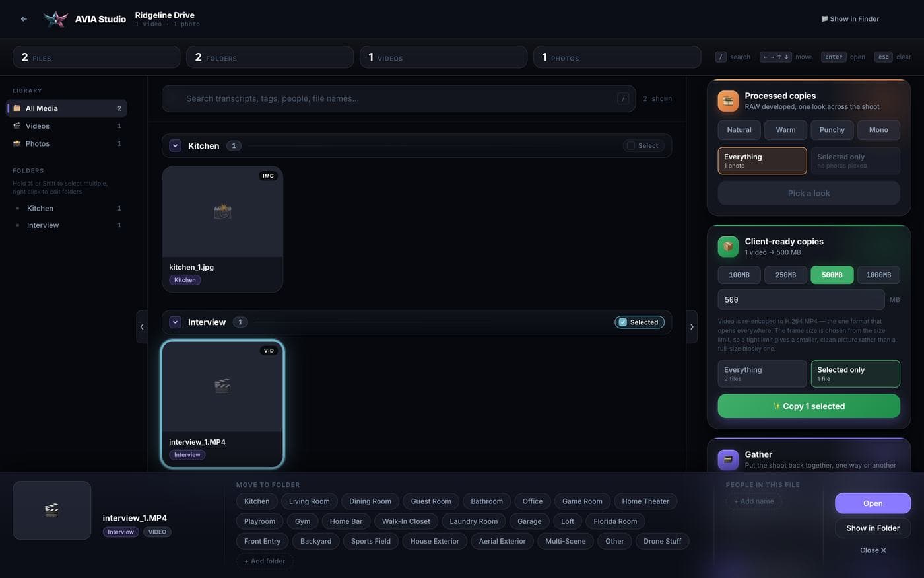Screen dimensions: 924x578
Task: Choose Selected only 1 file option
Action: (x=855, y=374)
